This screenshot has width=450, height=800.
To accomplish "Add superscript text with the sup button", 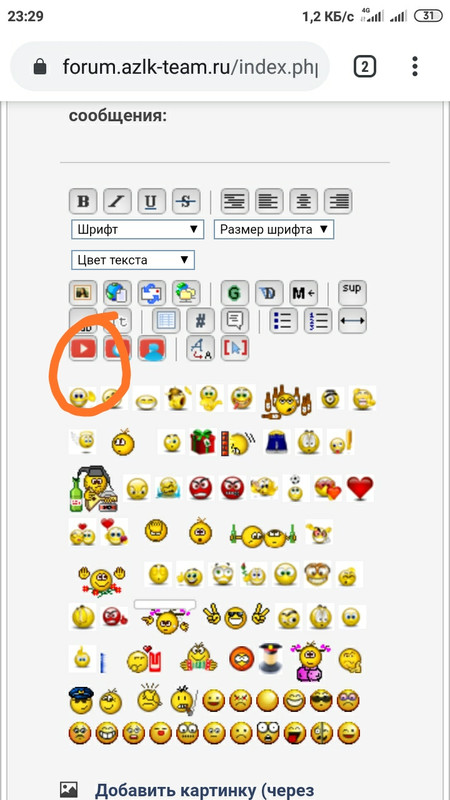I will pos(353,292).
